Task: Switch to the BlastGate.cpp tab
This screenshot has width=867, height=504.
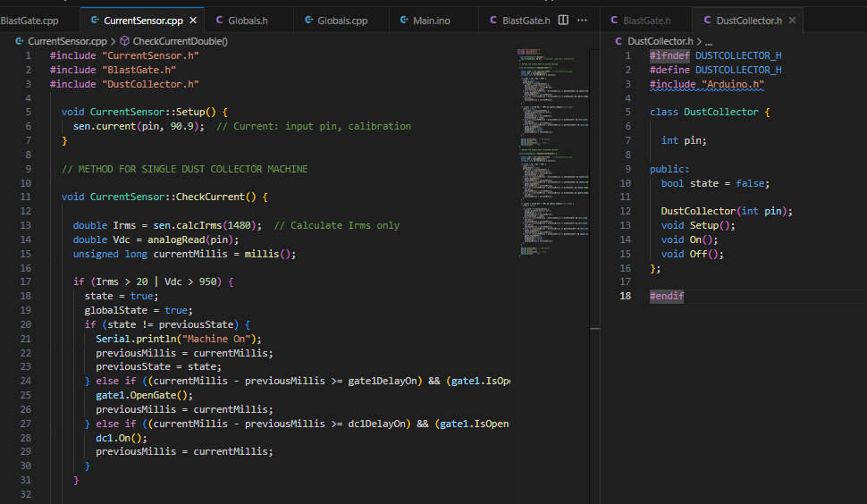Action: click(29, 20)
